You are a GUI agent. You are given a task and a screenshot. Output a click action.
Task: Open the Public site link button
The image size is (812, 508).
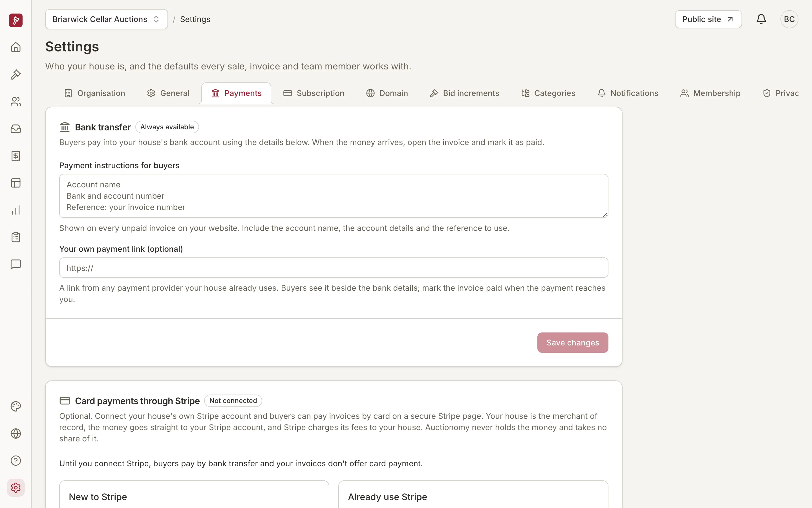[x=708, y=19]
